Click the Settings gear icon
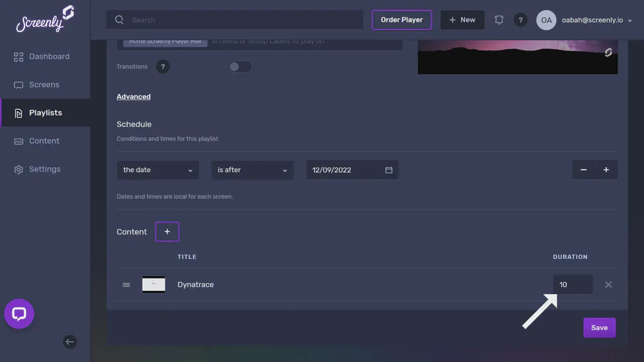 [18, 168]
